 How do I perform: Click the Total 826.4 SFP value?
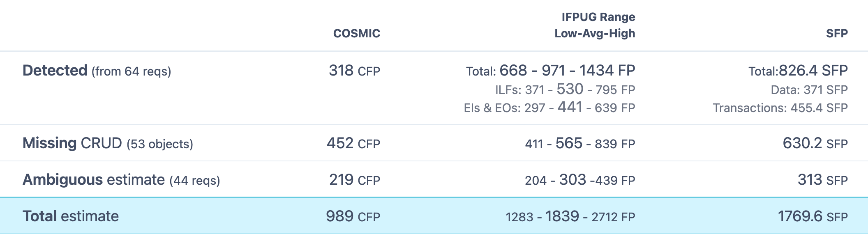point(798,71)
